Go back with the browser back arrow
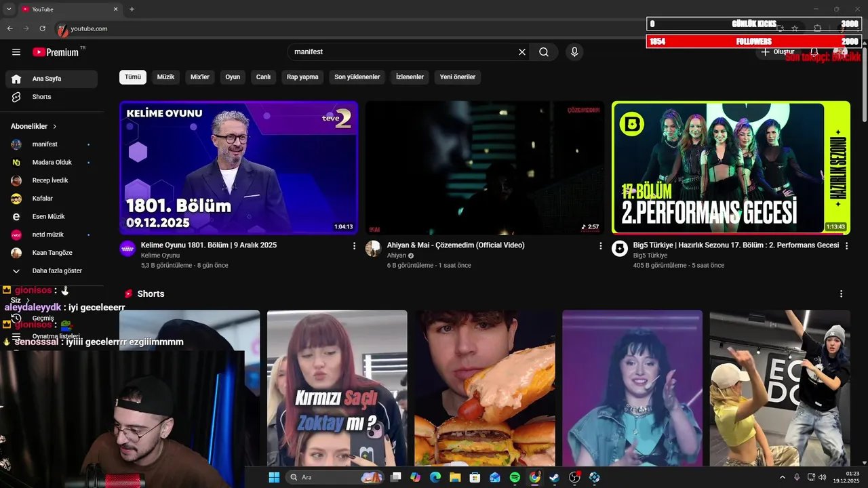Screen dimensions: 868x488 click(x=9, y=28)
